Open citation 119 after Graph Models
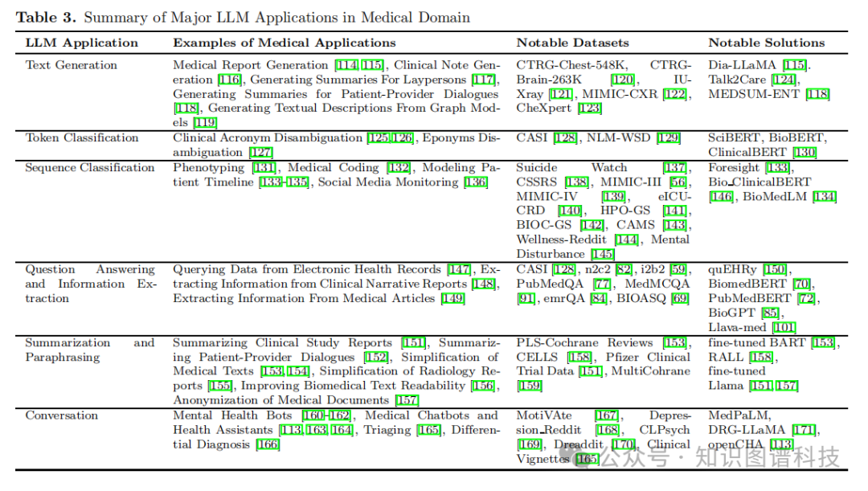 206,123
